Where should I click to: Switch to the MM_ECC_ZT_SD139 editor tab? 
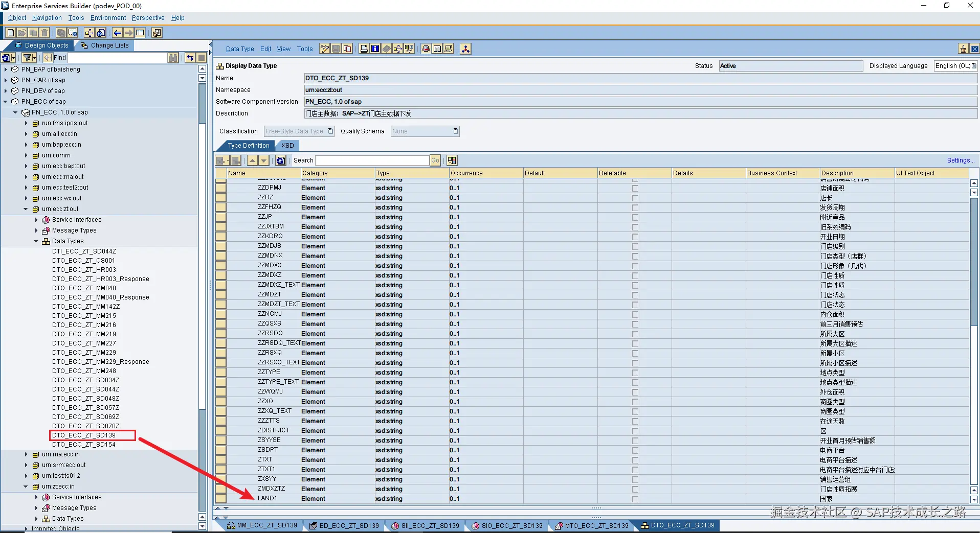pos(262,525)
